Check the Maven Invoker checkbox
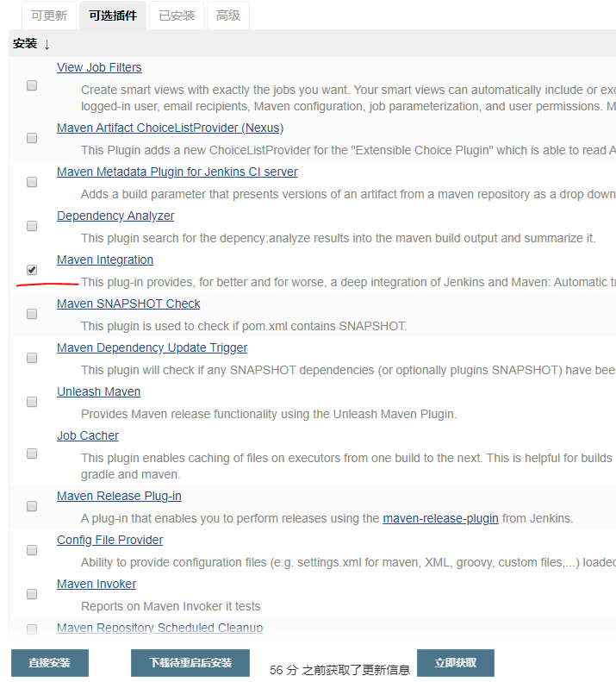The image size is (616, 682). point(32,594)
